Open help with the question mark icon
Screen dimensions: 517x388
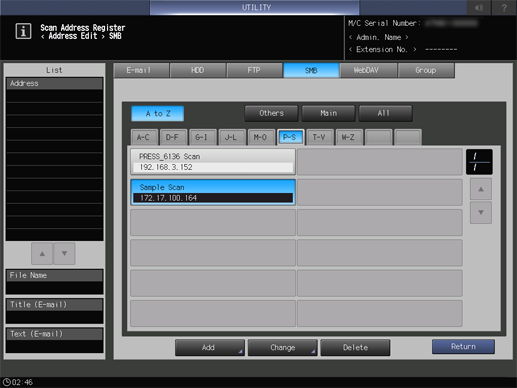[504, 7]
